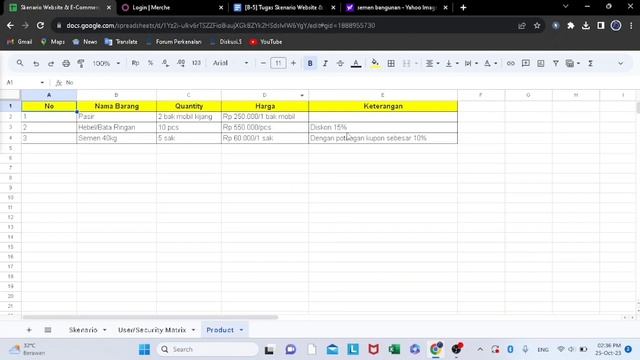640x360 pixels.
Task: Create a filter
Action: (x=556, y=63)
